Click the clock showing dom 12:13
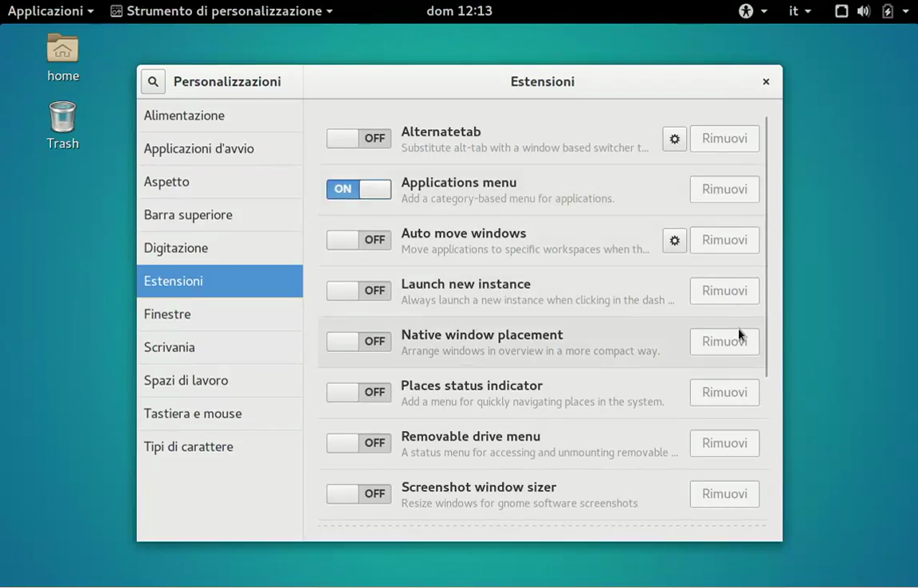 [x=459, y=11]
